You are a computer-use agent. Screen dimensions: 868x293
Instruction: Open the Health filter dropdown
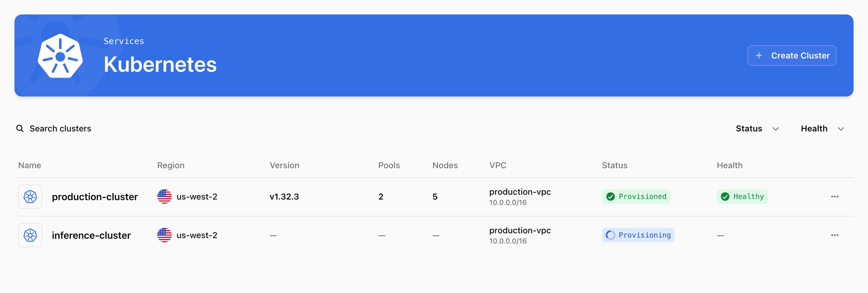pos(822,128)
